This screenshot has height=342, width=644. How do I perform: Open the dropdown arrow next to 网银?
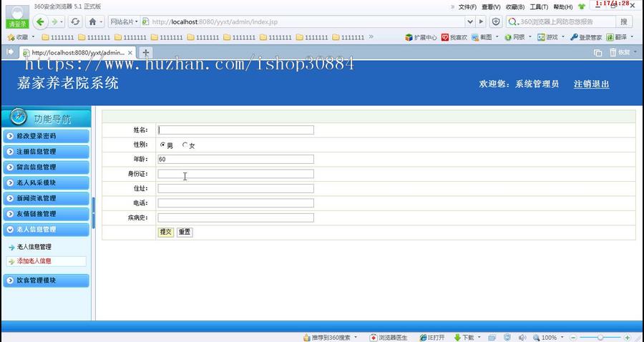pos(530,37)
